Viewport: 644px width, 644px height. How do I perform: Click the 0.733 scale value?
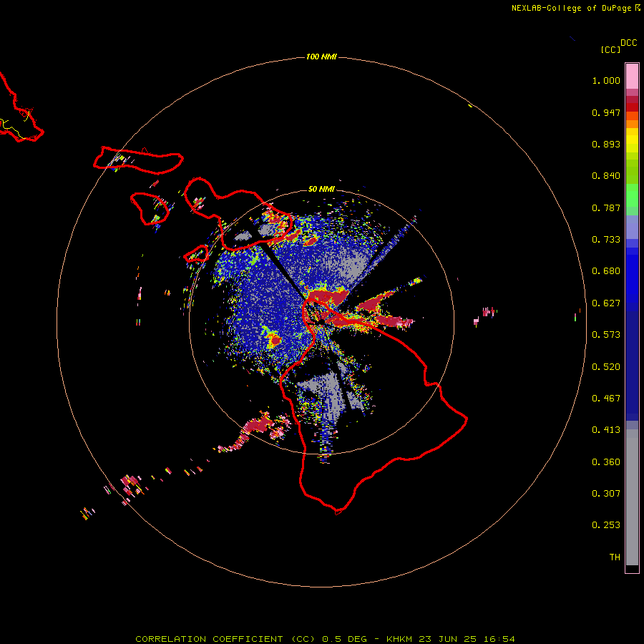click(x=606, y=240)
